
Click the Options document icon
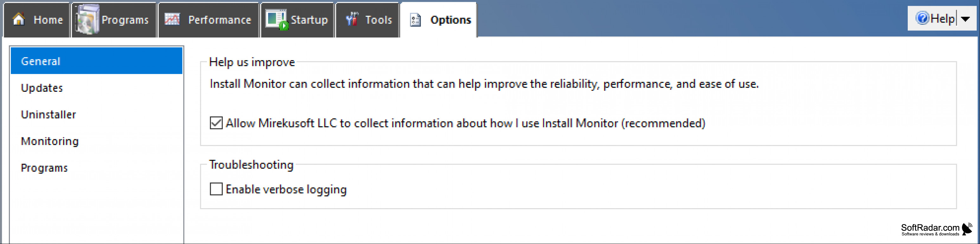coord(416,20)
